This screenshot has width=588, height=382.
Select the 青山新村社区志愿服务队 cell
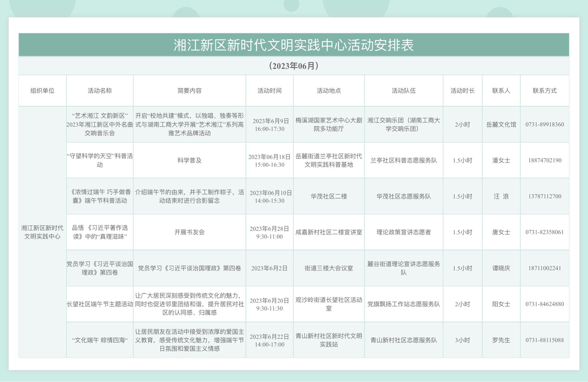click(x=404, y=340)
